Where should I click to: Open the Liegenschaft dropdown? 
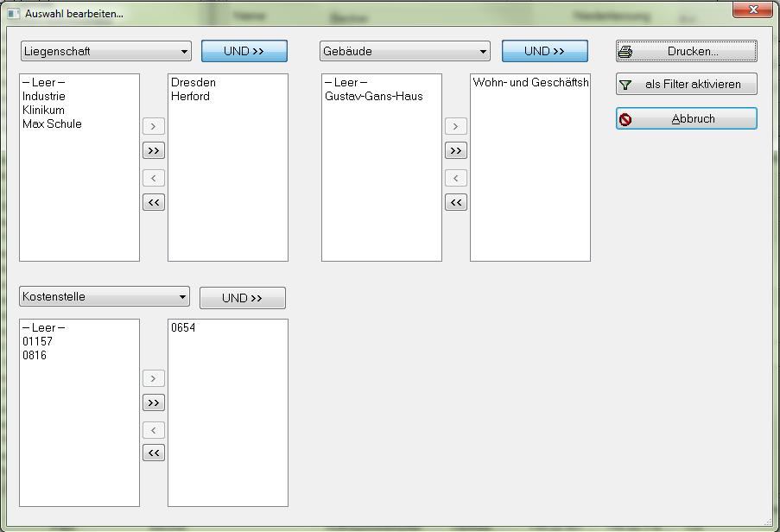pos(106,51)
